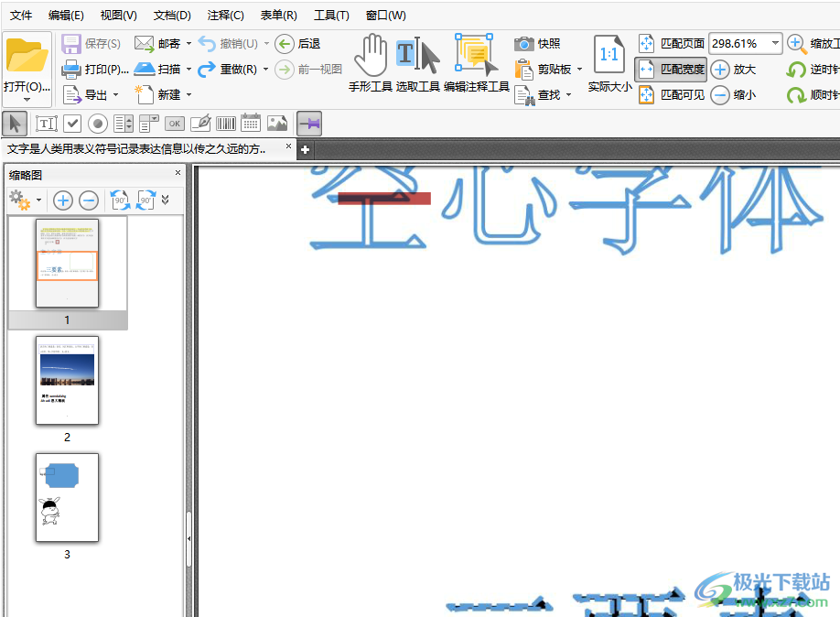Select the date field tool
Image resolution: width=840 pixels, height=617 pixels.
pos(251,124)
